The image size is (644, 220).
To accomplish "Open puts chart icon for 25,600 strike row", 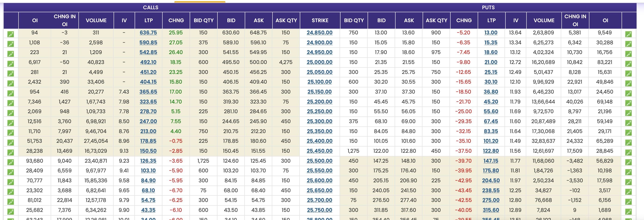I will click(x=628, y=182).
